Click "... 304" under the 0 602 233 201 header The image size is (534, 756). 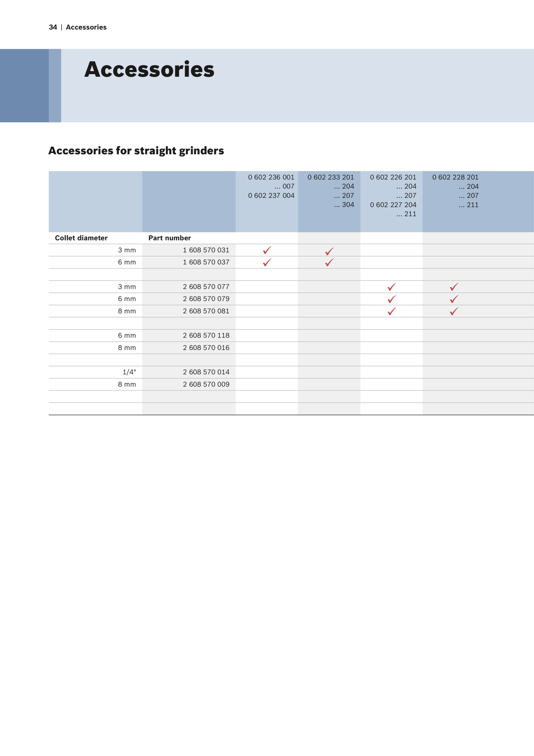click(x=344, y=205)
